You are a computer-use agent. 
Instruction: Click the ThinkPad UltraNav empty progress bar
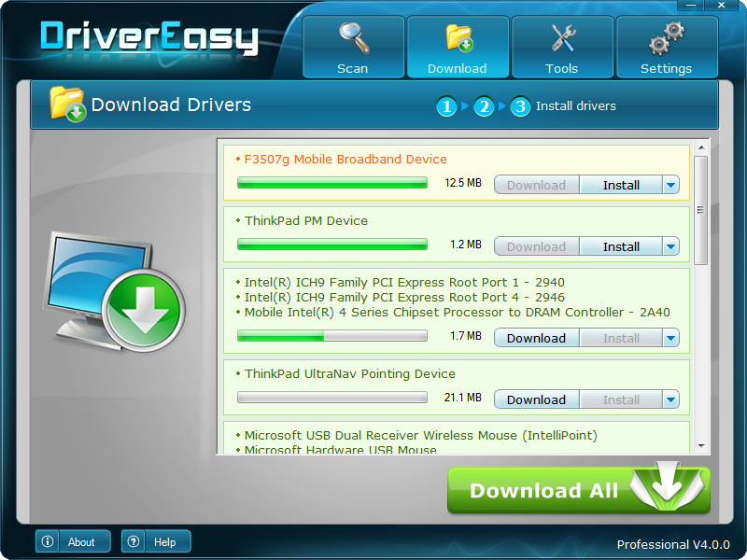click(x=332, y=398)
